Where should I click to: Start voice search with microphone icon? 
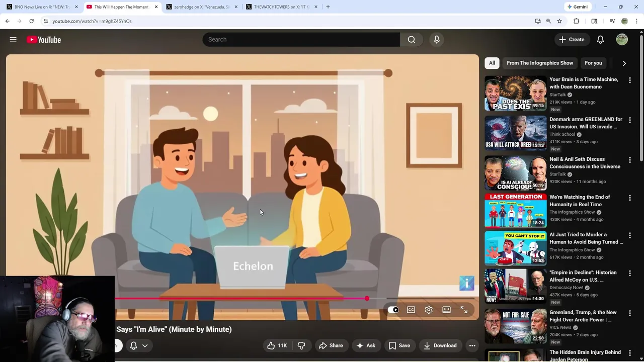tap(437, 40)
